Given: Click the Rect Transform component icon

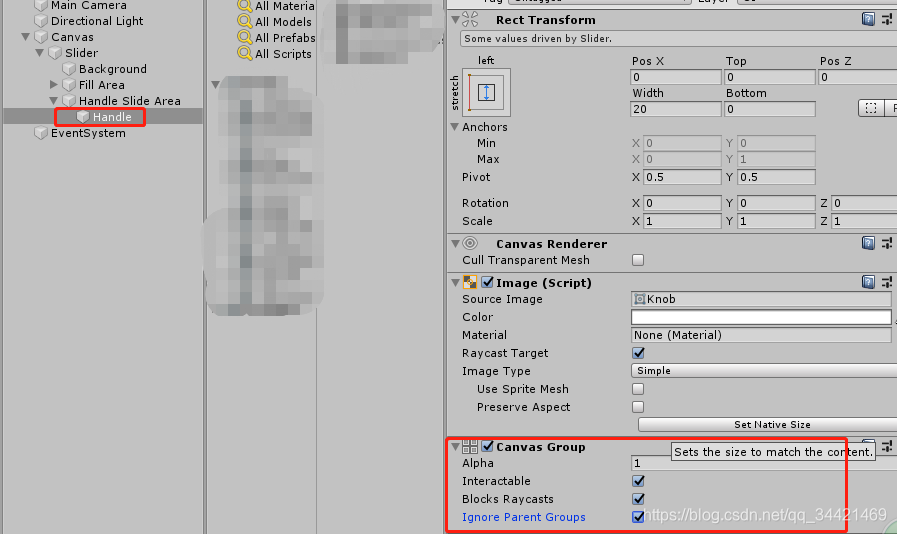Looking at the screenshot, I should 470,19.
